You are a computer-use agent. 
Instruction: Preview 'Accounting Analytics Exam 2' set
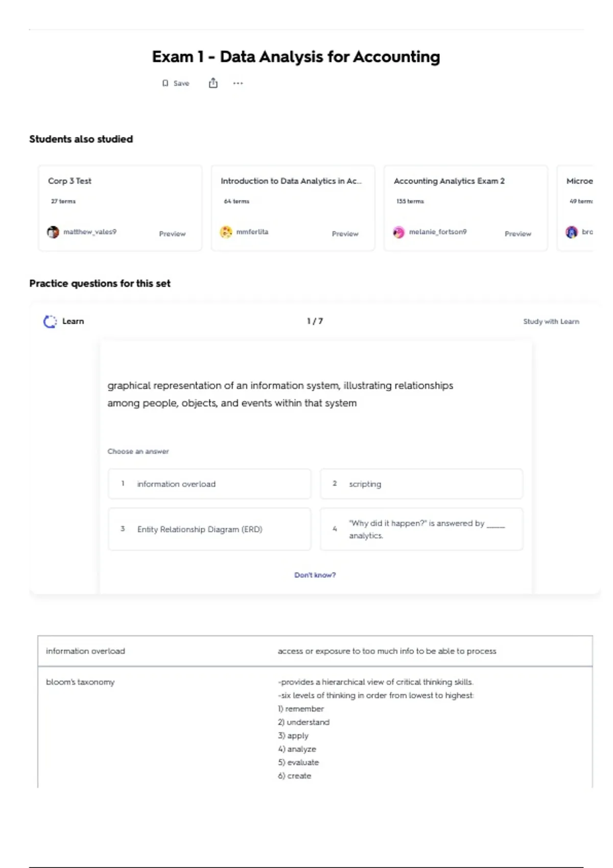(x=517, y=234)
